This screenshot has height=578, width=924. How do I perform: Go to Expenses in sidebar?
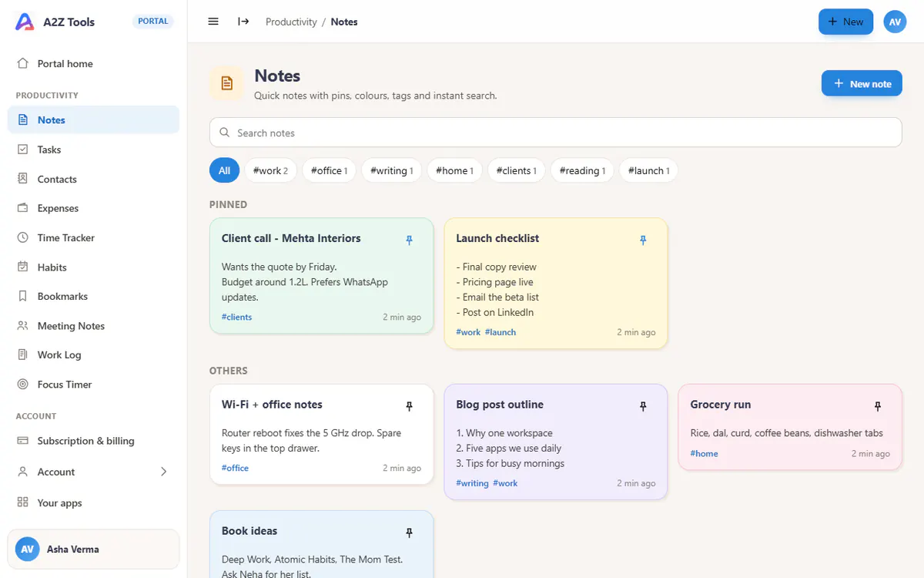pyautogui.click(x=93, y=208)
